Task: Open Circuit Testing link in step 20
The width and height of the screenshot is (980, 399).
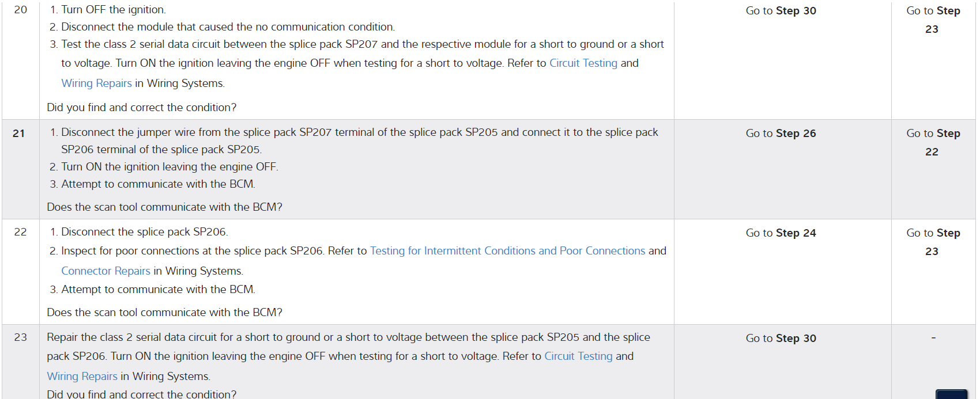Action: pyautogui.click(x=583, y=63)
